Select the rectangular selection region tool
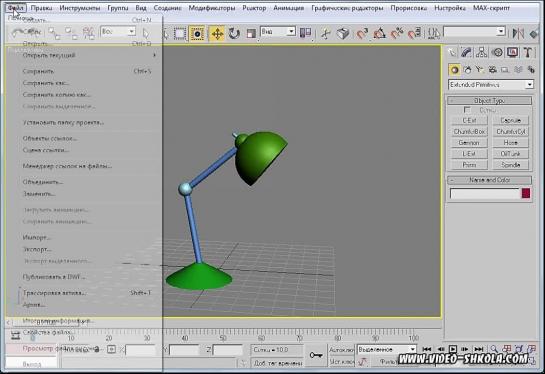The width and height of the screenshot is (545, 374). (x=180, y=34)
